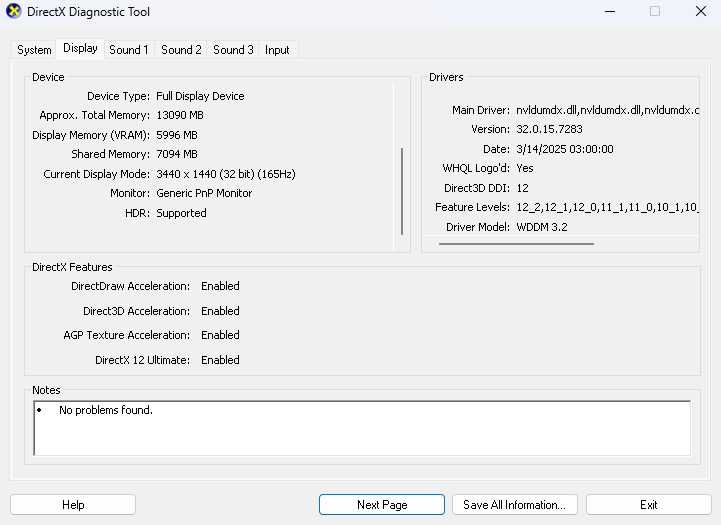Click the DirectX 12 Ultimate 'Enabled' value

pyautogui.click(x=220, y=360)
